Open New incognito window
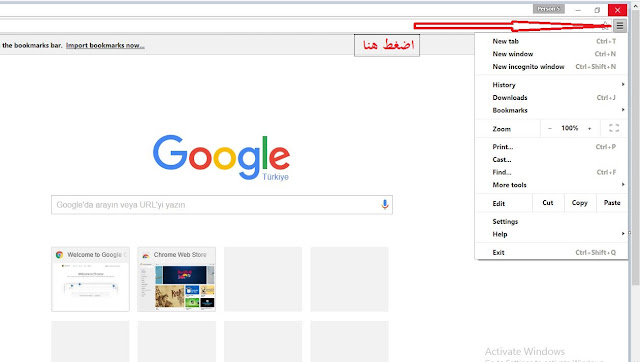The width and height of the screenshot is (640, 362). (x=551, y=67)
